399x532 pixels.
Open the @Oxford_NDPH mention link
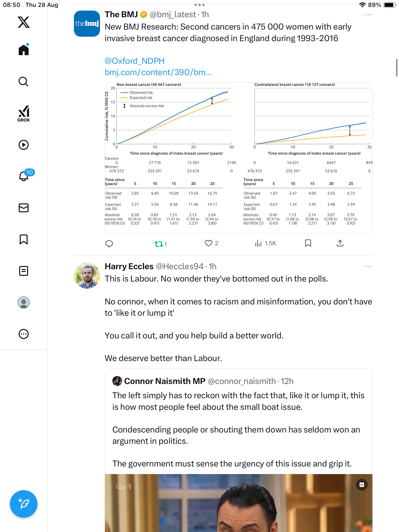pyautogui.click(x=134, y=61)
